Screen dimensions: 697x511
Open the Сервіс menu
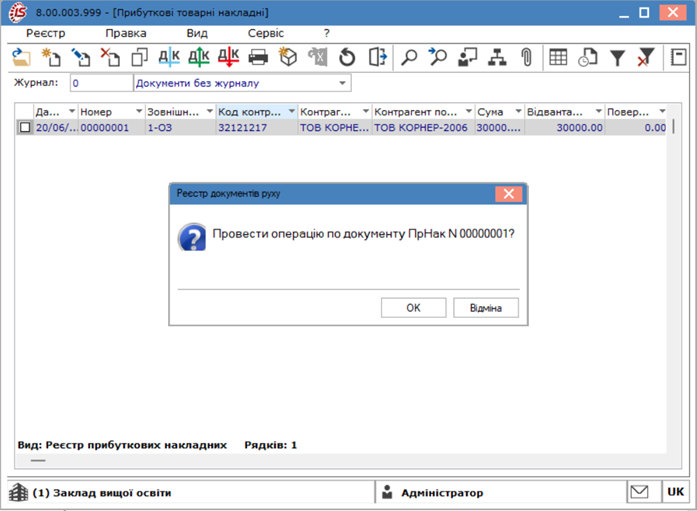(266, 33)
